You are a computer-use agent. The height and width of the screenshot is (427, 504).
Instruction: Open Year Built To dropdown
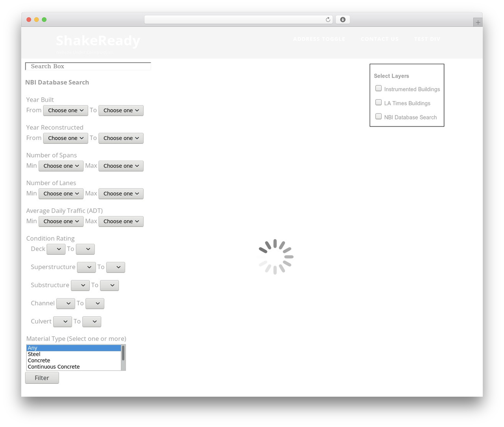[x=121, y=110]
